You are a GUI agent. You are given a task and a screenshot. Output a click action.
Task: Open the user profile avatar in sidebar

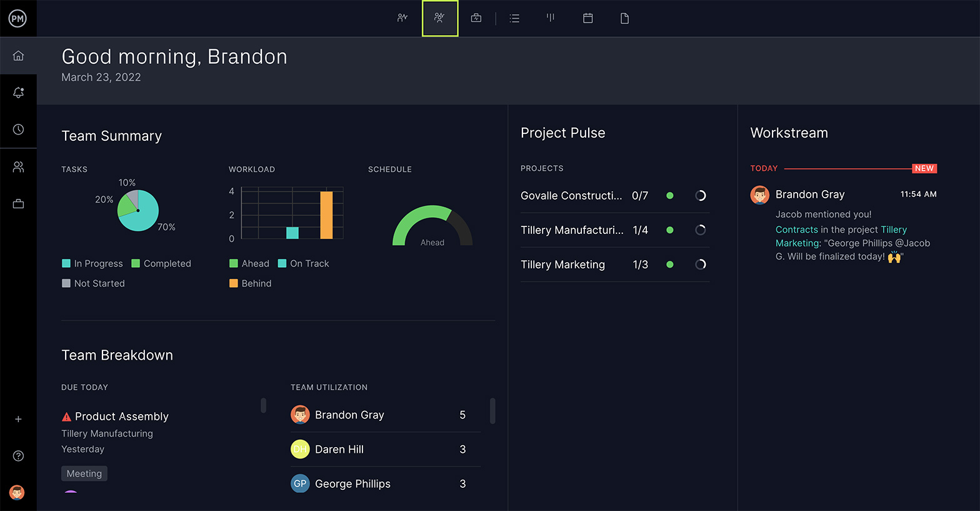click(x=17, y=492)
